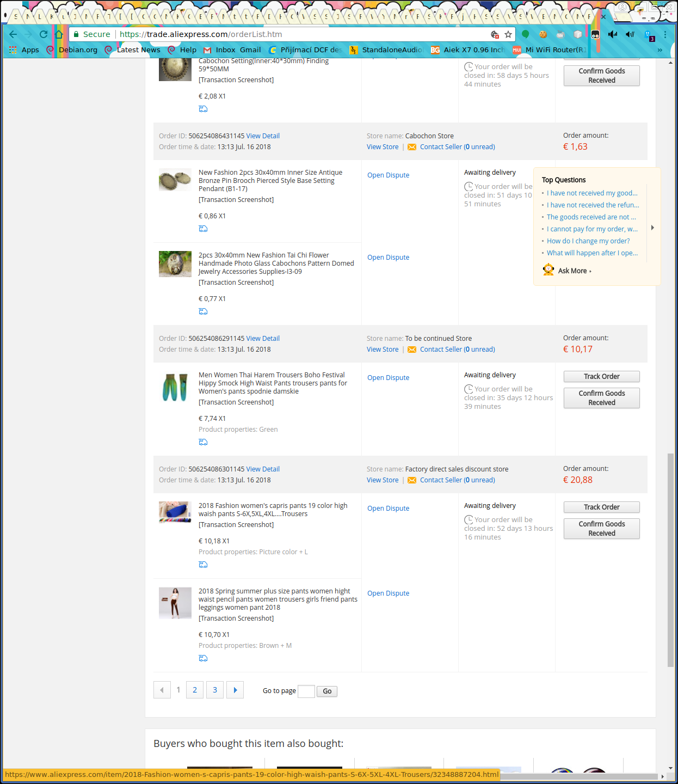Viewport: 678px width, 784px height.
Task: Open the YouTube extension icon
Action: 560,34
